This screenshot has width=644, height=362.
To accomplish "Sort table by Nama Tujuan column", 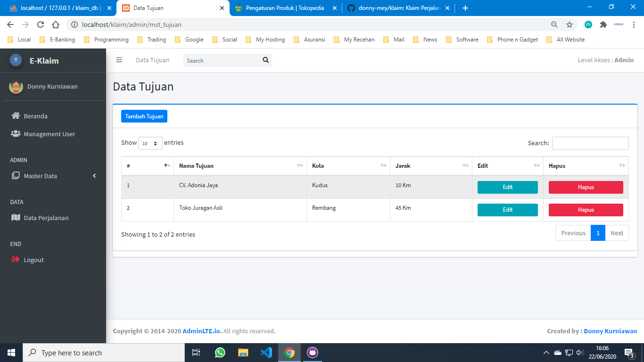I will click(x=240, y=166).
